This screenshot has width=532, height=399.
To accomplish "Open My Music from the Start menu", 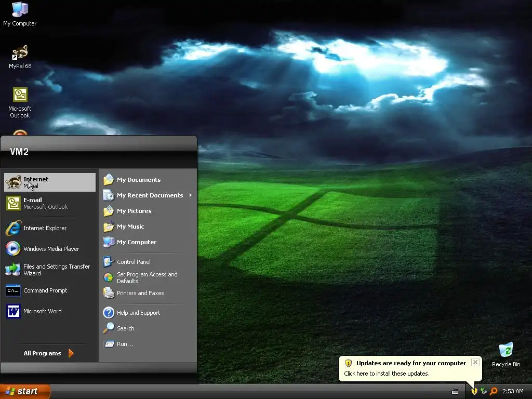I will point(148,227).
